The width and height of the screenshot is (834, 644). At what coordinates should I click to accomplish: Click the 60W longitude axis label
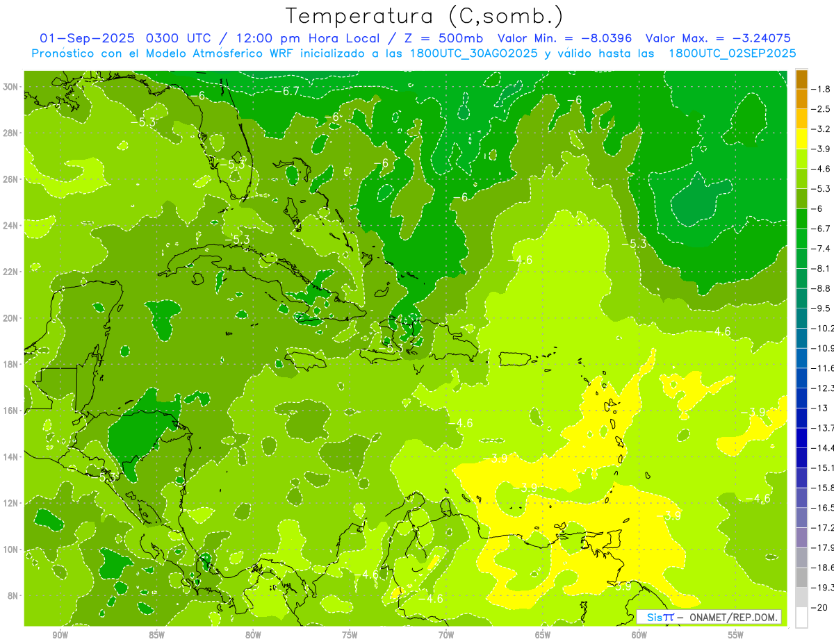click(639, 636)
